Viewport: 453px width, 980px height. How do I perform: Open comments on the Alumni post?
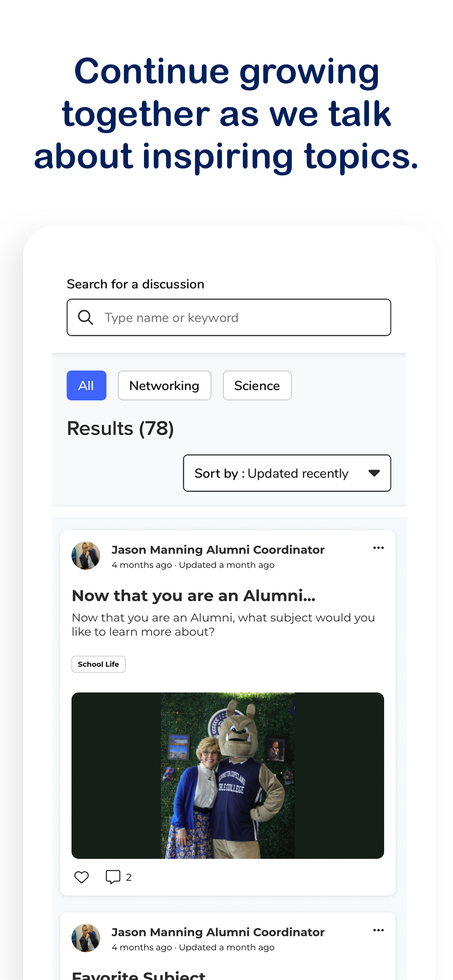(x=113, y=877)
